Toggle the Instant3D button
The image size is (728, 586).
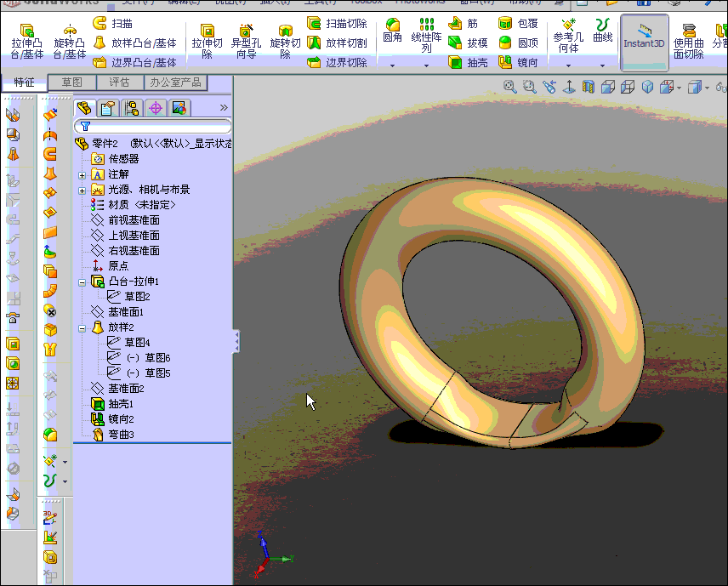point(645,43)
